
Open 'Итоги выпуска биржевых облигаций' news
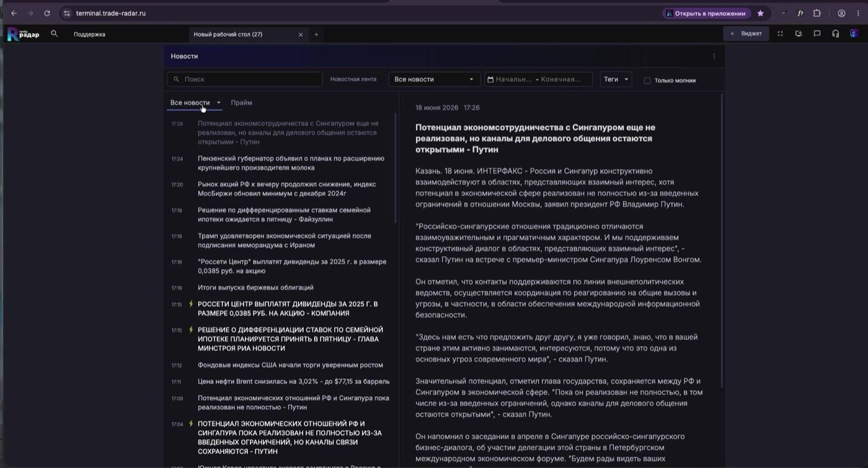[x=255, y=288]
